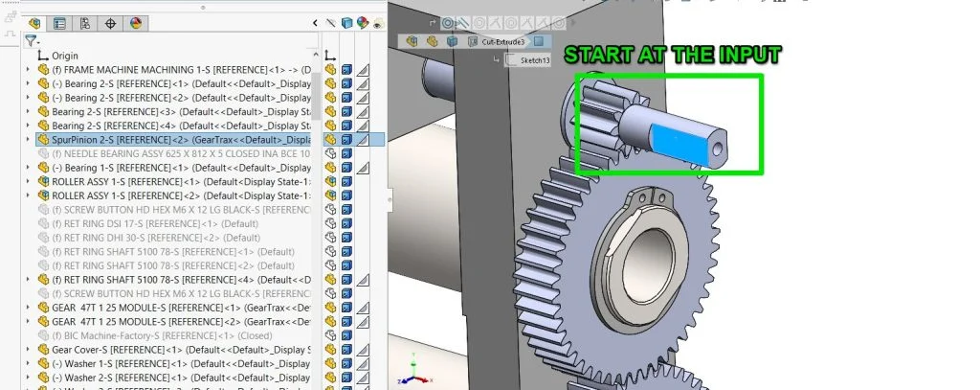The width and height of the screenshot is (980, 390).
Task: Click the Appearance column header color ball
Action: 363,23
